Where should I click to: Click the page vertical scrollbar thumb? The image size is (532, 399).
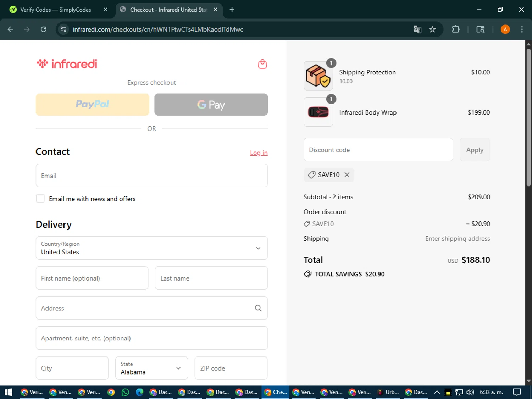(x=528, y=117)
